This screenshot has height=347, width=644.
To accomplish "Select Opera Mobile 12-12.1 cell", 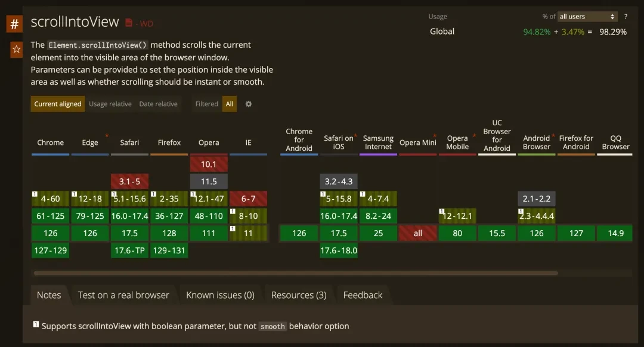I will coord(457,216).
